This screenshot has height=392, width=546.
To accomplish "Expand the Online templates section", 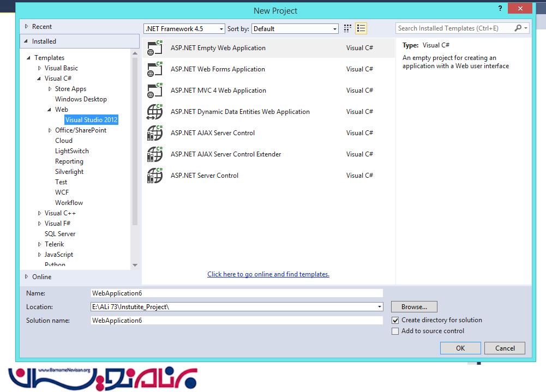I will [x=26, y=277].
